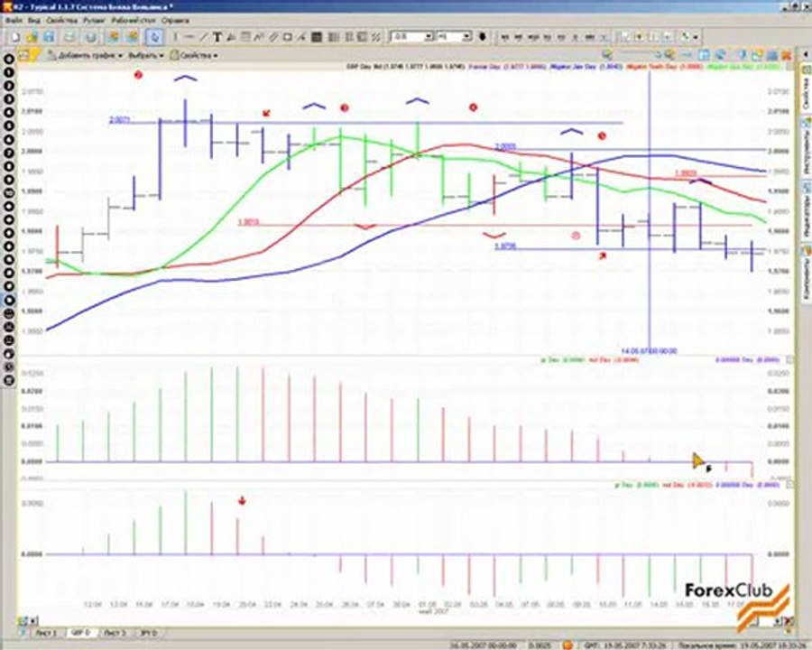This screenshot has height=650, width=812.
Task: Click the black hand icon after combo boxes
Action: click(483, 37)
